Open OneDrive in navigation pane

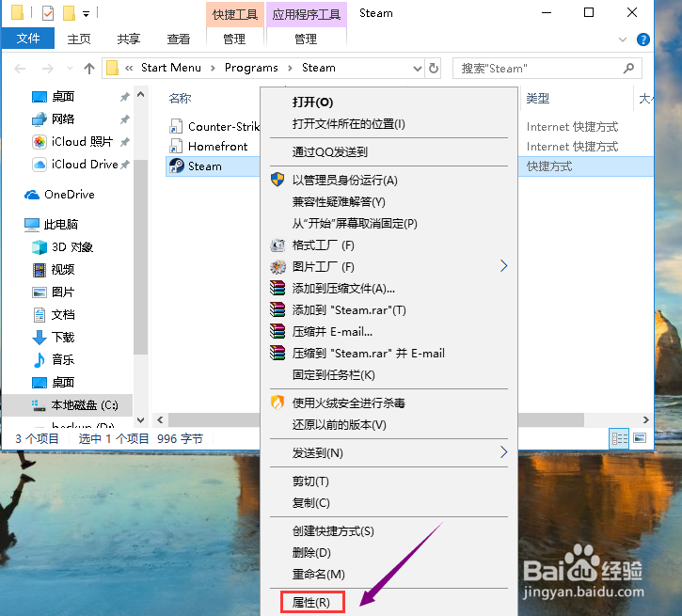tap(59, 195)
